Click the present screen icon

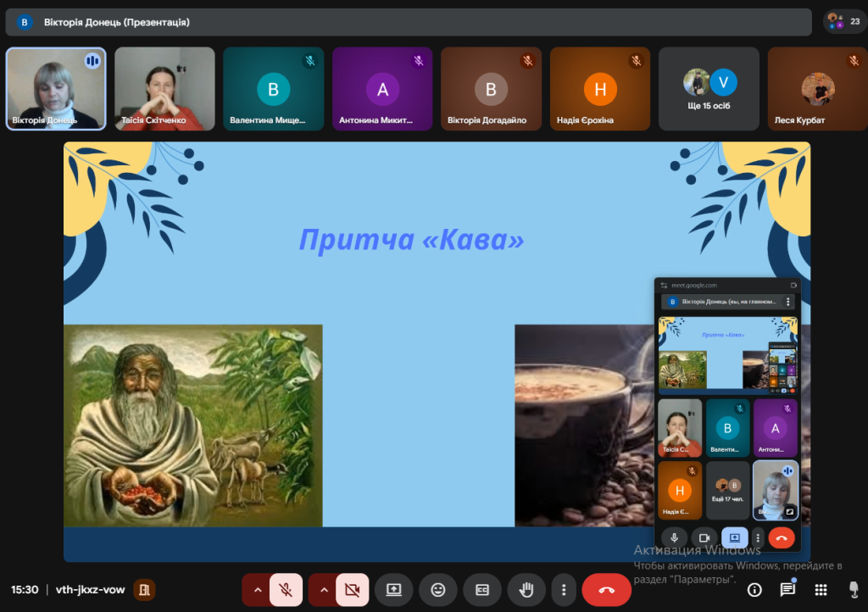click(x=393, y=590)
